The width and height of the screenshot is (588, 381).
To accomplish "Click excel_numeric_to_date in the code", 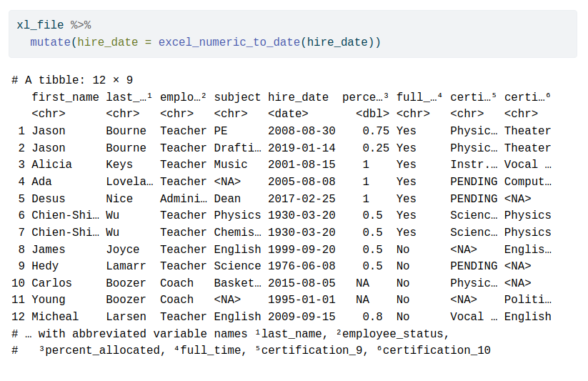I will [229, 41].
